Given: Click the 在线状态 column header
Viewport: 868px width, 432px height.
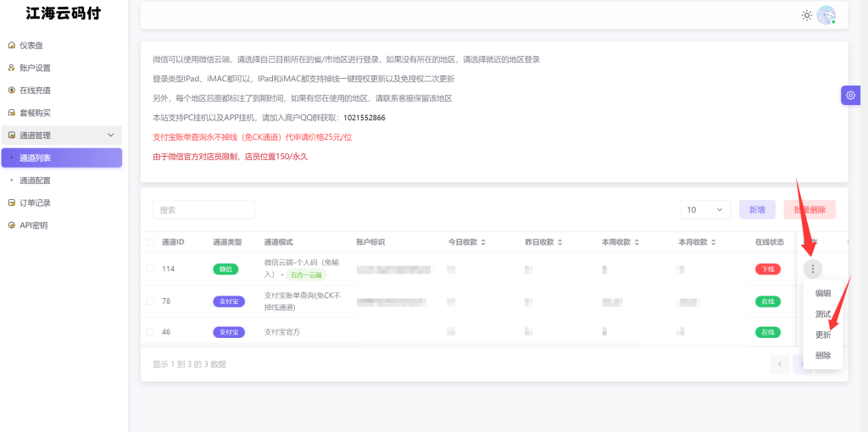Looking at the screenshot, I should click(770, 242).
